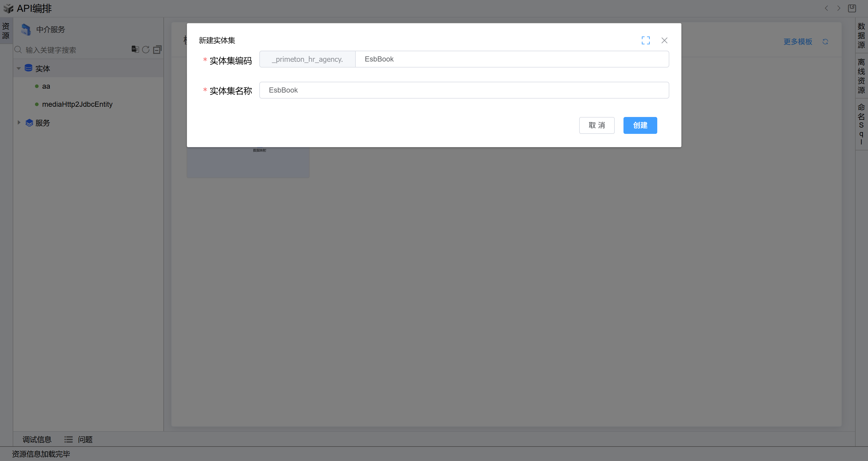Click the save icon in the top right corner
The width and height of the screenshot is (868, 461).
851,8
